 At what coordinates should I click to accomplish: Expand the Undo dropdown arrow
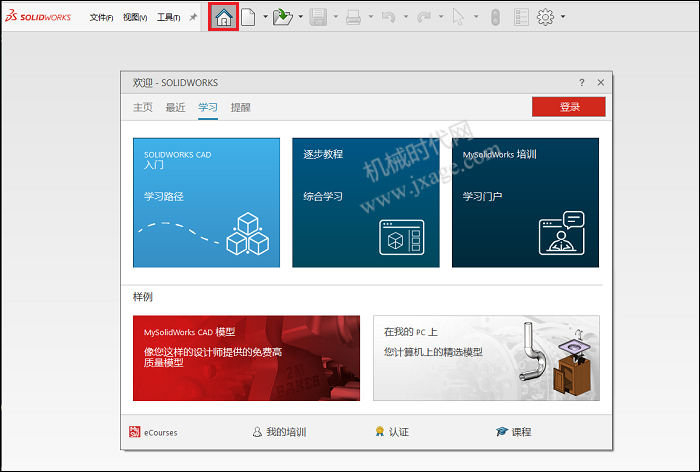tap(406, 17)
